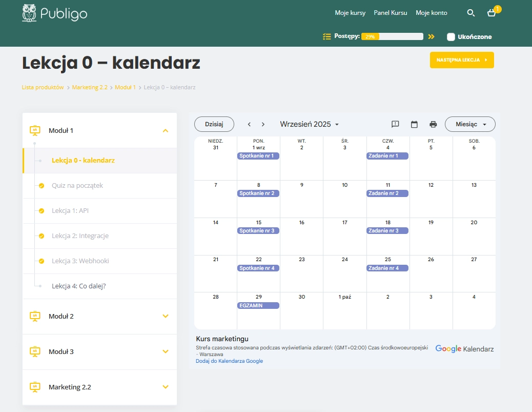Image resolution: width=532 pixels, height=412 pixels.
Task: Click the calendar feedback speech-bubble icon
Action: pos(395,124)
